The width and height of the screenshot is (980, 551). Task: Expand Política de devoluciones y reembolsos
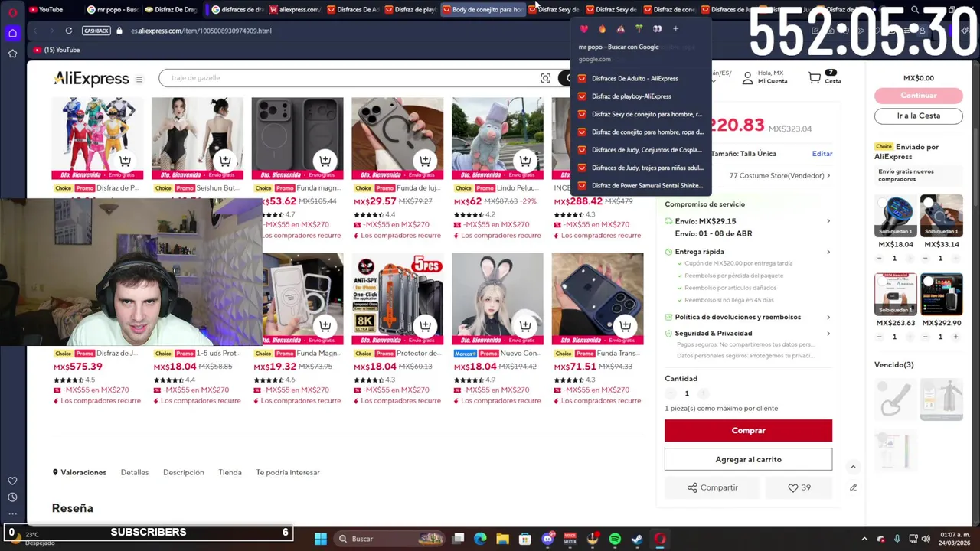[828, 317]
